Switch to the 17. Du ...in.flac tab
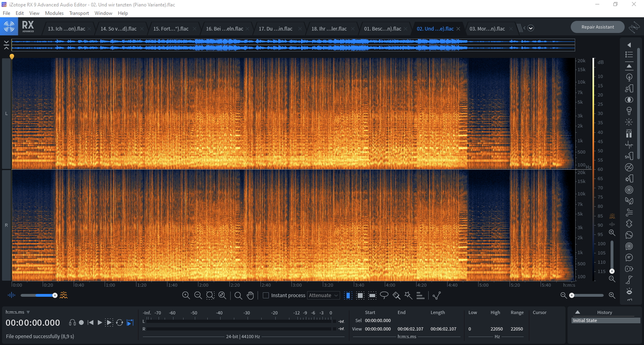The height and width of the screenshot is (345, 644). click(x=275, y=29)
